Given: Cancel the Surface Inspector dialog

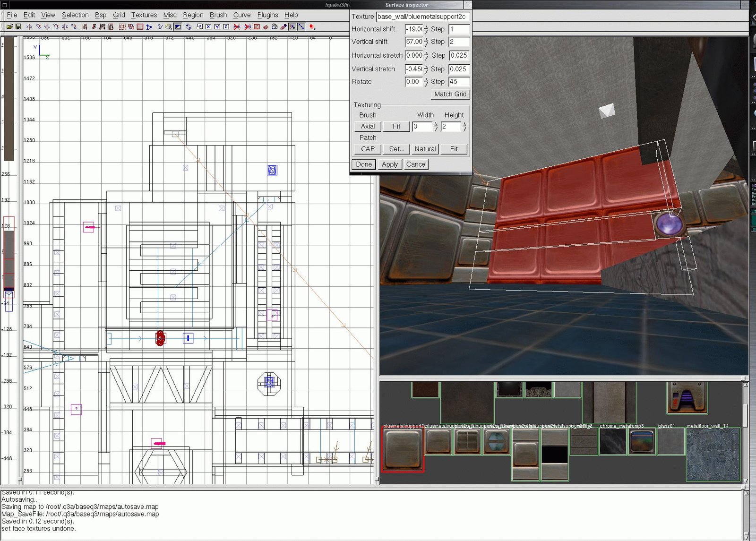Looking at the screenshot, I should 416,164.
